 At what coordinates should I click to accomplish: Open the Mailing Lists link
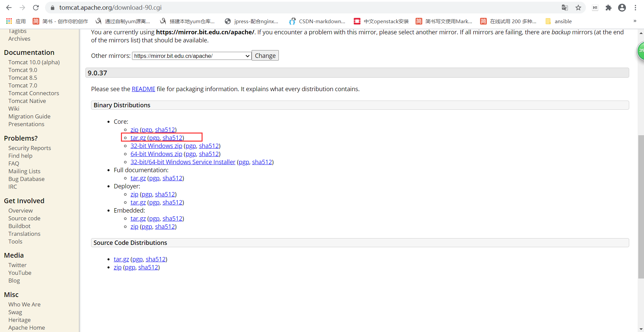pos(24,171)
